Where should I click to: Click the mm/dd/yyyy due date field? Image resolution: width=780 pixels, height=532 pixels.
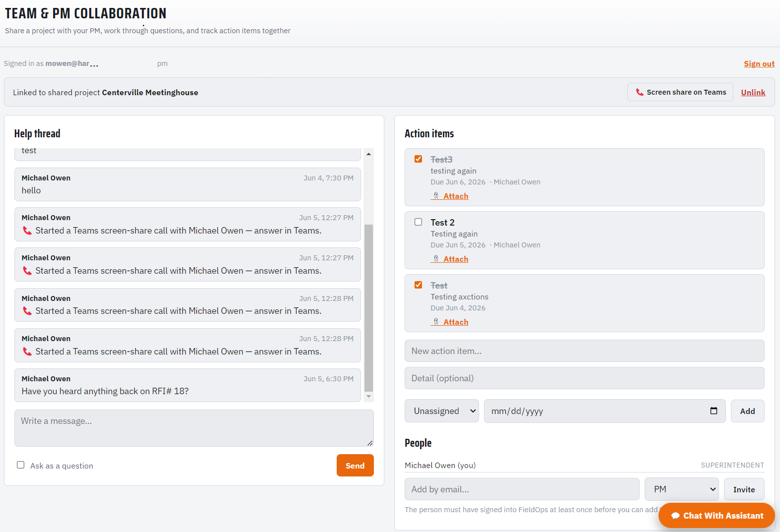[x=605, y=411]
